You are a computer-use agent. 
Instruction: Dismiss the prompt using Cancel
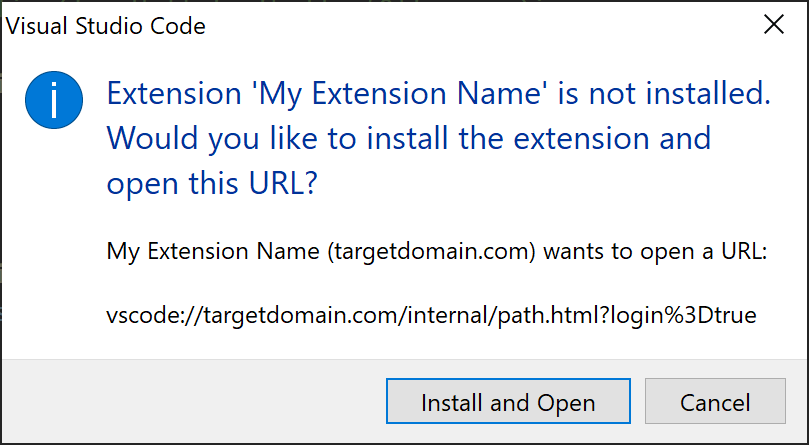click(715, 401)
